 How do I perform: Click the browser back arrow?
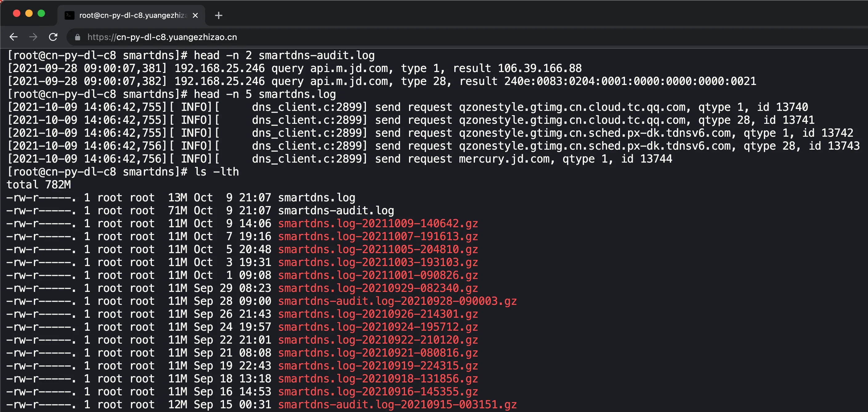tap(14, 37)
